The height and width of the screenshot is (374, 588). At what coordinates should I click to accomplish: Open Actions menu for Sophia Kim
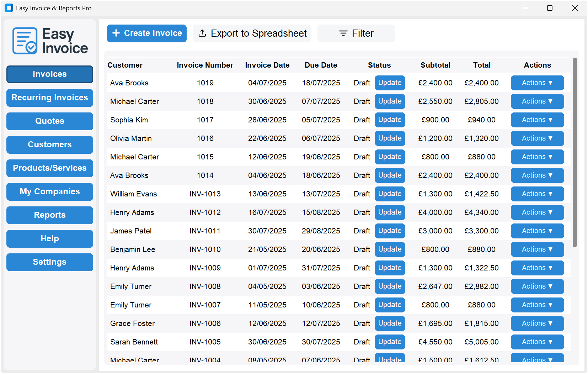(537, 120)
